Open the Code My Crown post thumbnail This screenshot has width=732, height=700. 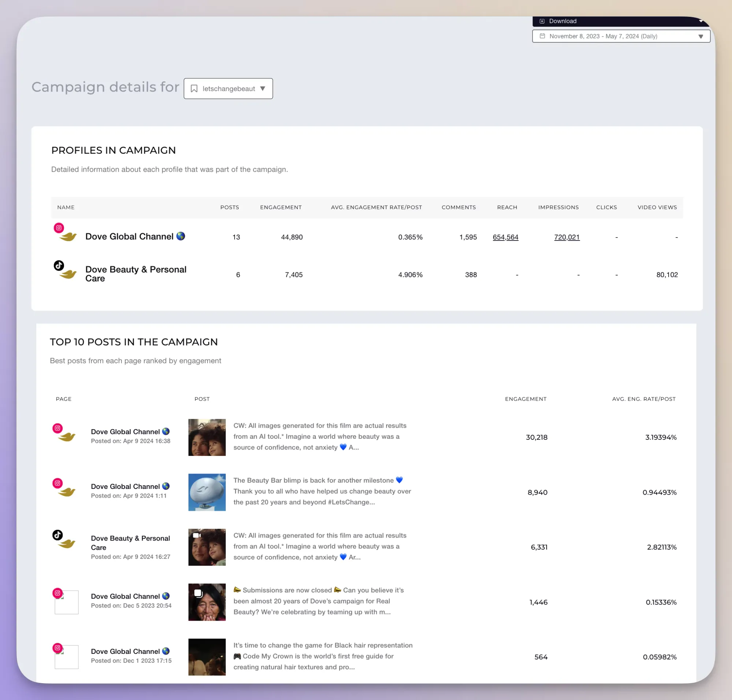[207, 657]
